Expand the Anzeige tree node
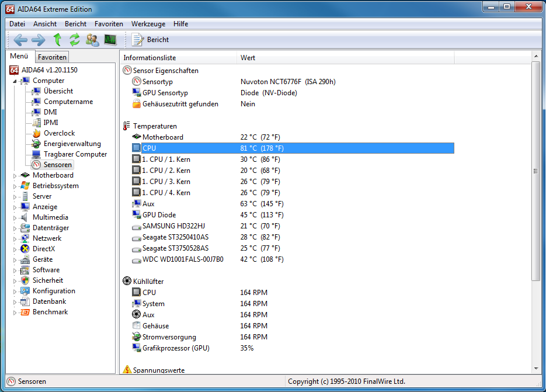The image size is (546, 392). click(x=15, y=207)
